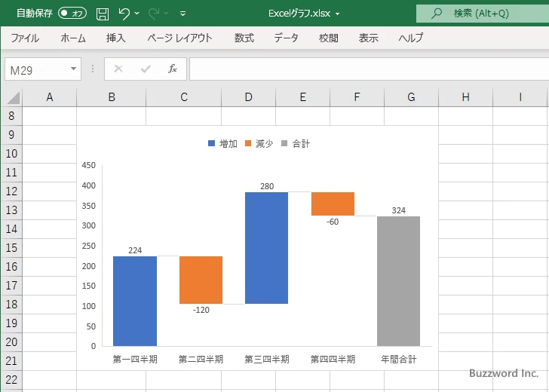Open the ページ レイアウト tab
549x392 pixels.
179,38
